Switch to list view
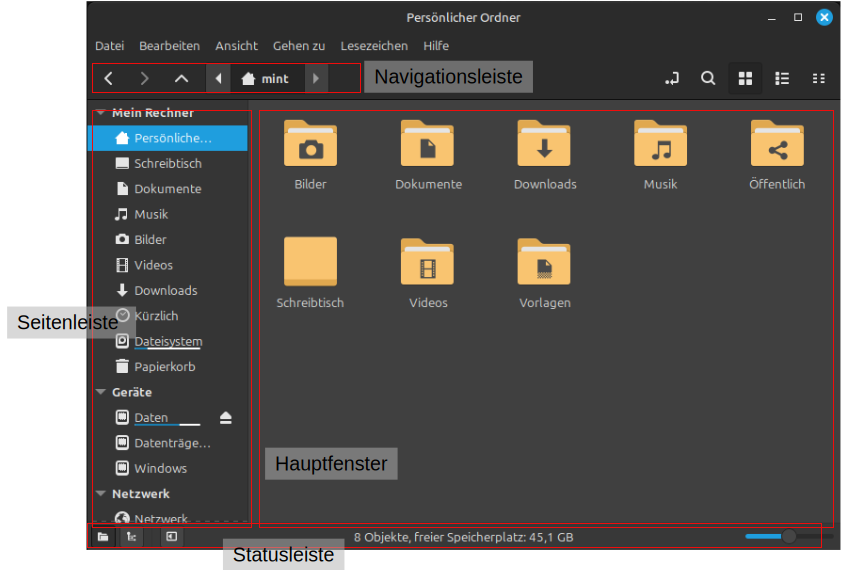This screenshot has width=842, height=570. coord(782,78)
